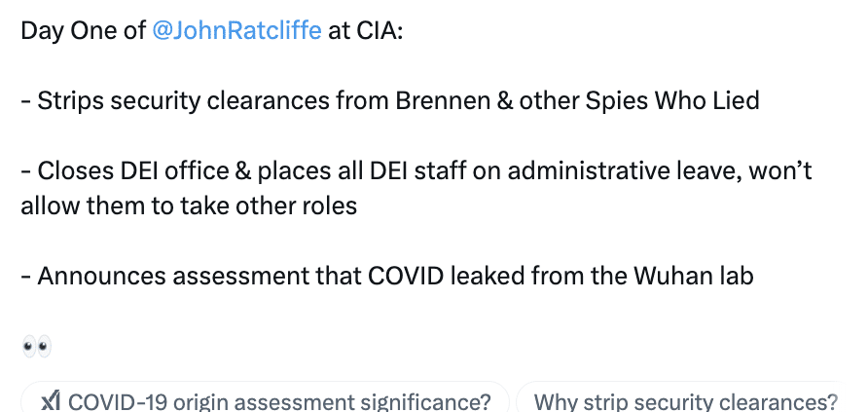This screenshot has width=868, height=412.
Task: Click the word 'COVID' in the third bullet
Action: (x=405, y=276)
